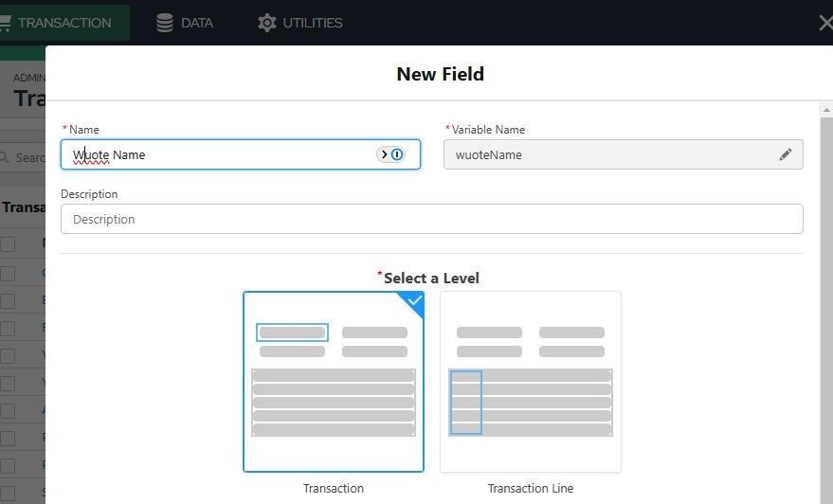Click the Transaction Line label below the card
The image size is (833, 504).
coord(530,488)
